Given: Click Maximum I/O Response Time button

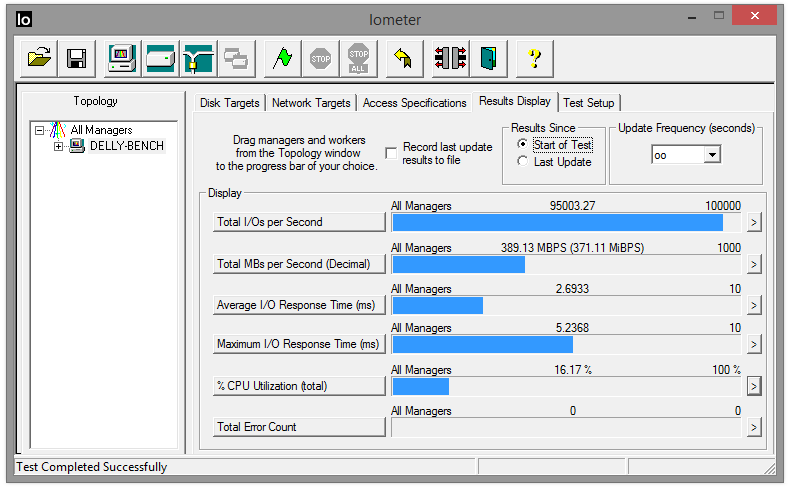Looking at the screenshot, I should 299,344.
